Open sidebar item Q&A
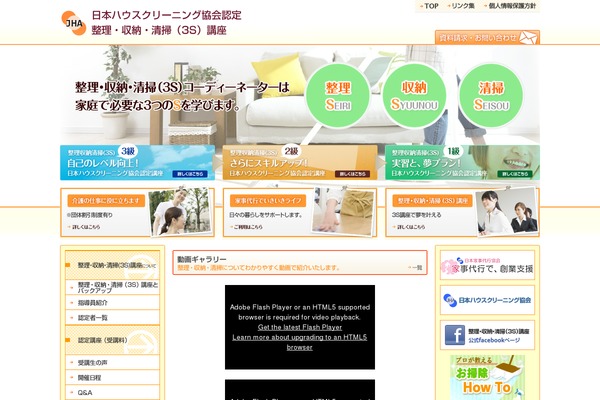 pos(112,392)
